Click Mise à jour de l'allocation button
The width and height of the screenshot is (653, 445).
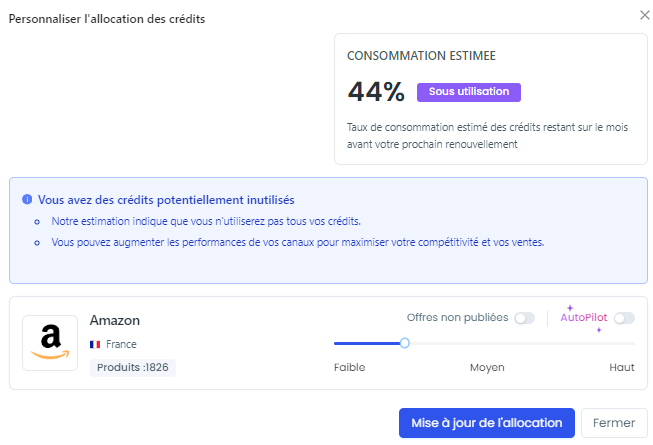(x=486, y=423)
